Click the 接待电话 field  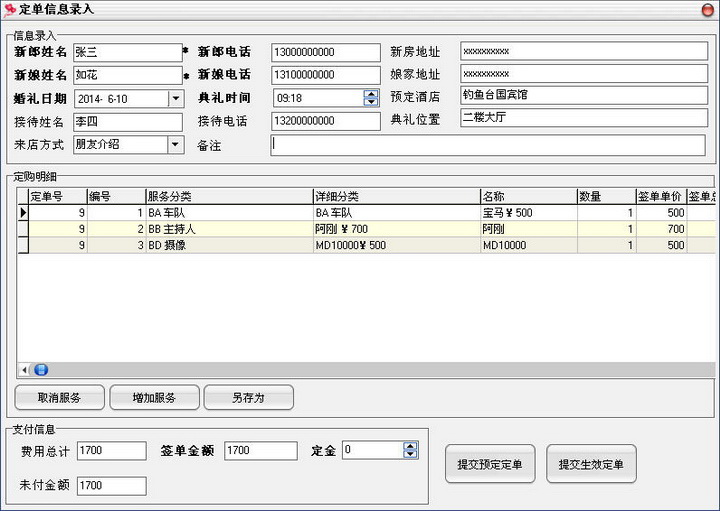(x=326, y=122)
